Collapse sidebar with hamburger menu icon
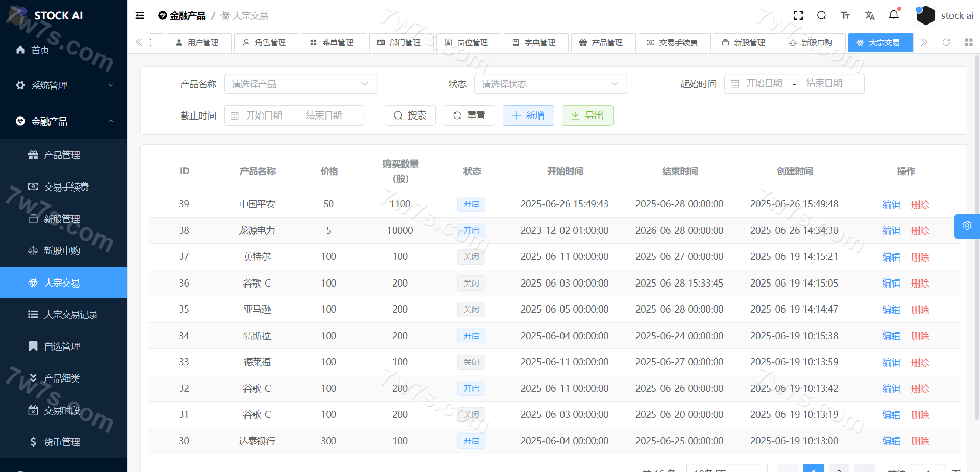Image resolution: width=980 pixels, height=472 pixels. point(140,16)
